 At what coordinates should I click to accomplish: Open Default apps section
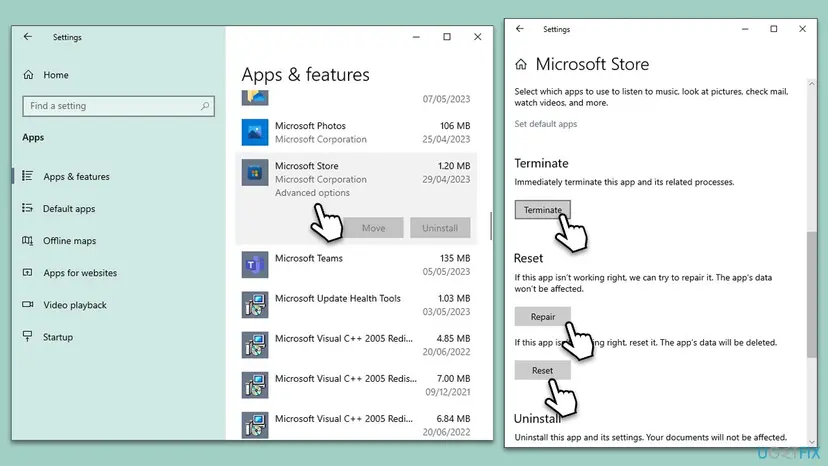click(69, 209)
